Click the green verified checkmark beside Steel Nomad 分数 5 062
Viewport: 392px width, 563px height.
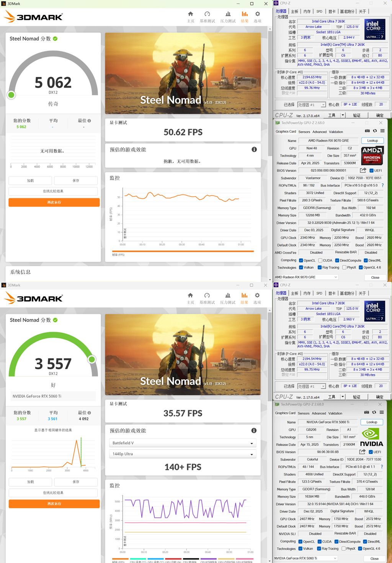55,39
